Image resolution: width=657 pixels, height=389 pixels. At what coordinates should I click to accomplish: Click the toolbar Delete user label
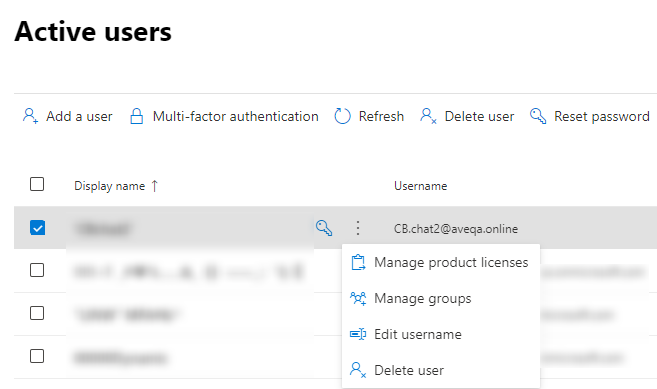(x=479, y=116)
